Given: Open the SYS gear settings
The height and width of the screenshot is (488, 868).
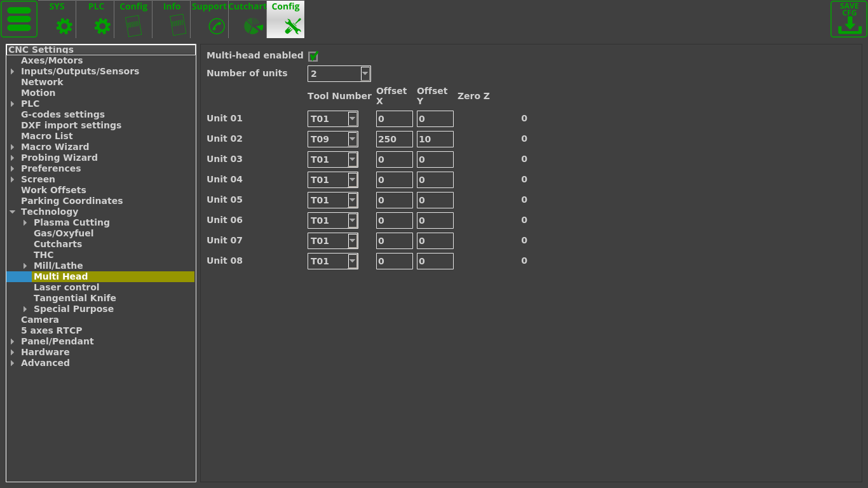Looking at the screenshot, I should 64,25.
